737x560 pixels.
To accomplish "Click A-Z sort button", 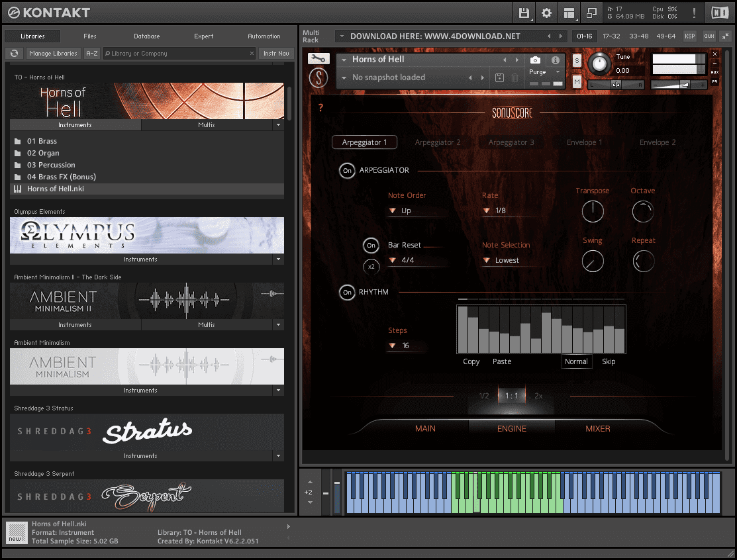I will (92, 54).
